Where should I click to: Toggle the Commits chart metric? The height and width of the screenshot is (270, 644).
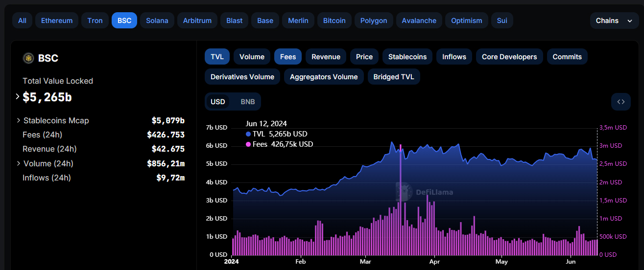(x=567, y=57)
